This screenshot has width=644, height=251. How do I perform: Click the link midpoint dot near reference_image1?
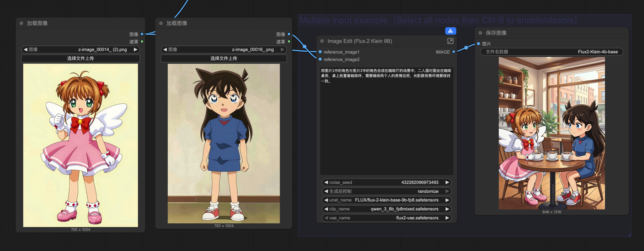coord(305,47)
